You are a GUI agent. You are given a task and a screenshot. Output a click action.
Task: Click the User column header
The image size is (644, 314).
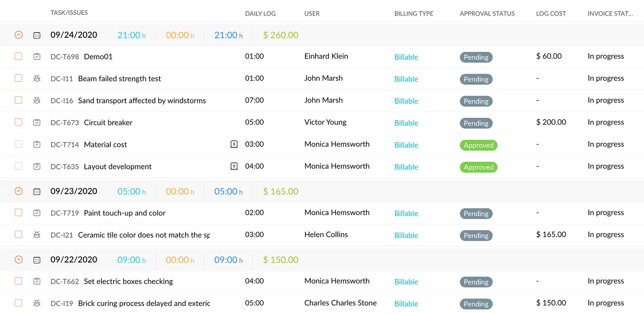[312, 14]
